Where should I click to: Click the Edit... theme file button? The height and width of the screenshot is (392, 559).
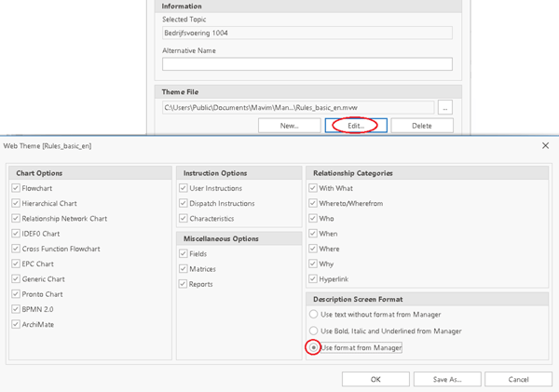[356, 126]
